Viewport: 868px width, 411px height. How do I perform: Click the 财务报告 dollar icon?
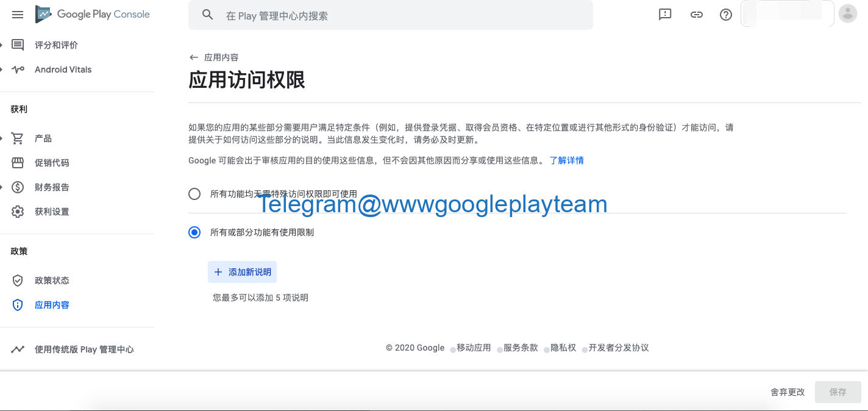point(18,187)
